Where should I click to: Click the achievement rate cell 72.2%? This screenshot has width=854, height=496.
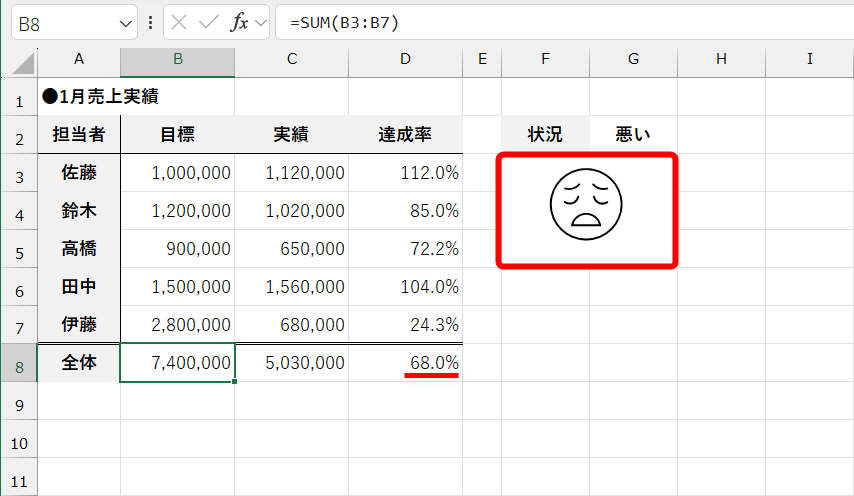pyautogui.click(x=405, y=249)
